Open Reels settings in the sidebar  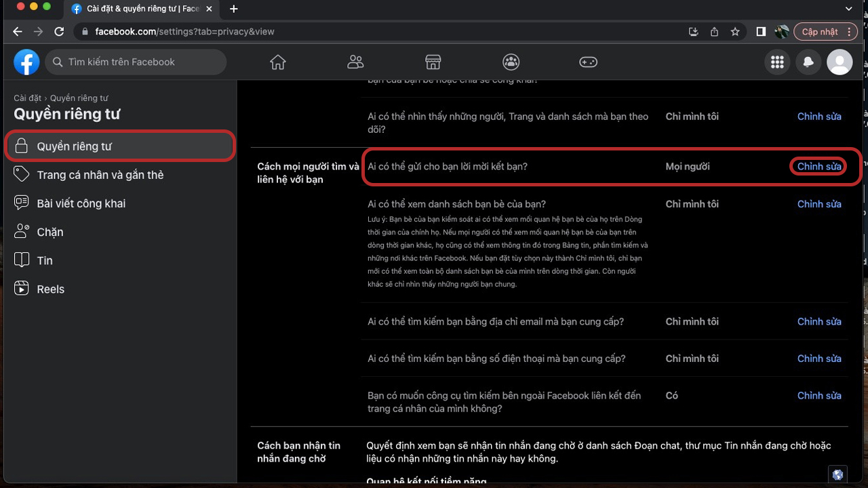(x=120, y=289)
